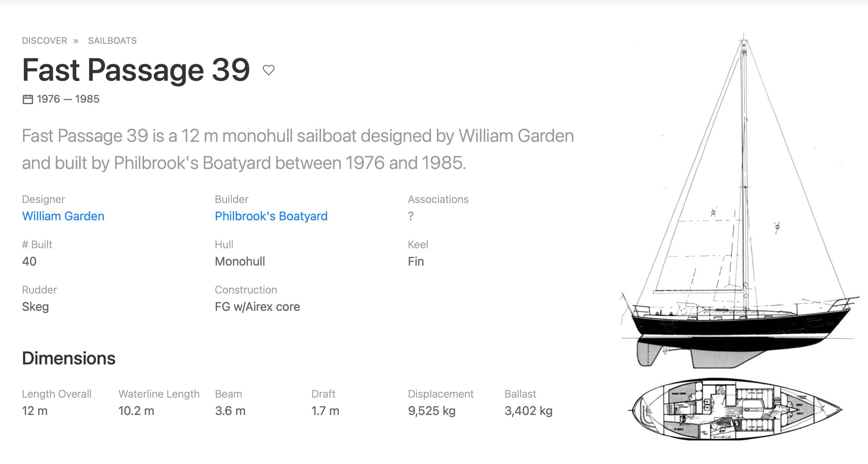
Task: Click the 1976 — 1985 production years
Action: tap(68, 99)
